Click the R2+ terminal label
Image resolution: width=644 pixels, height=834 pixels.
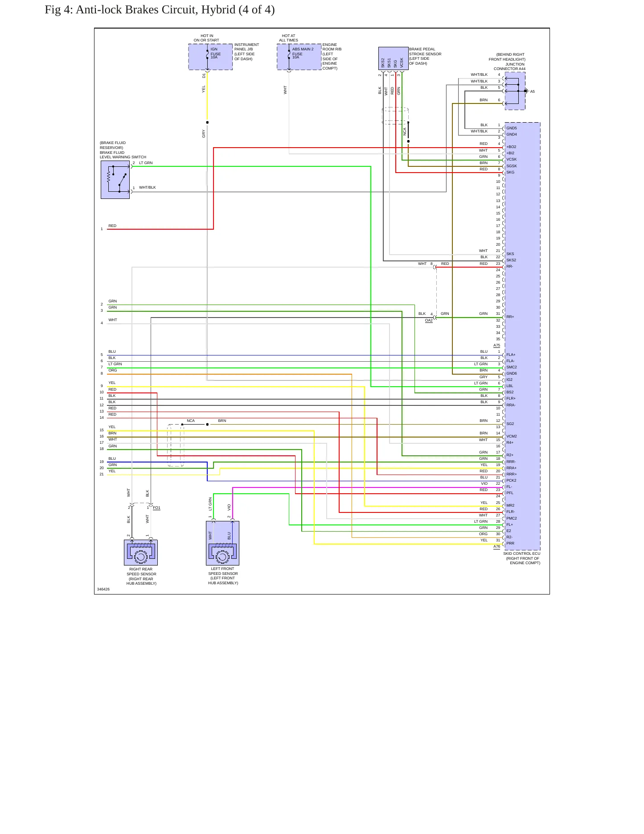pyautogui.click(x=510, y=455)
